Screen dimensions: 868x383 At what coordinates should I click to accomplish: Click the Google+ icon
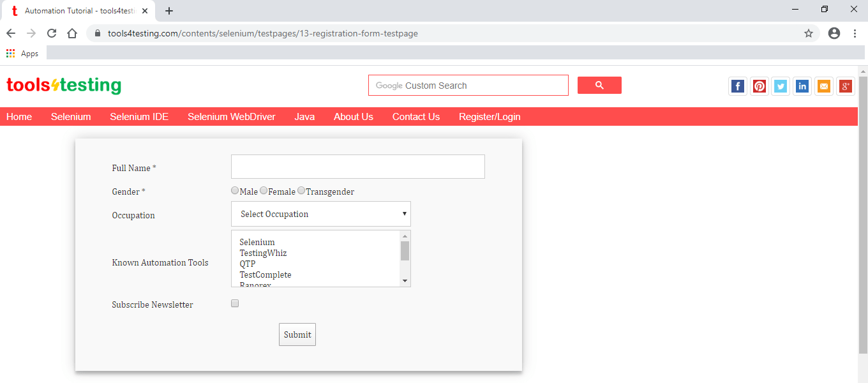(845, 86)
